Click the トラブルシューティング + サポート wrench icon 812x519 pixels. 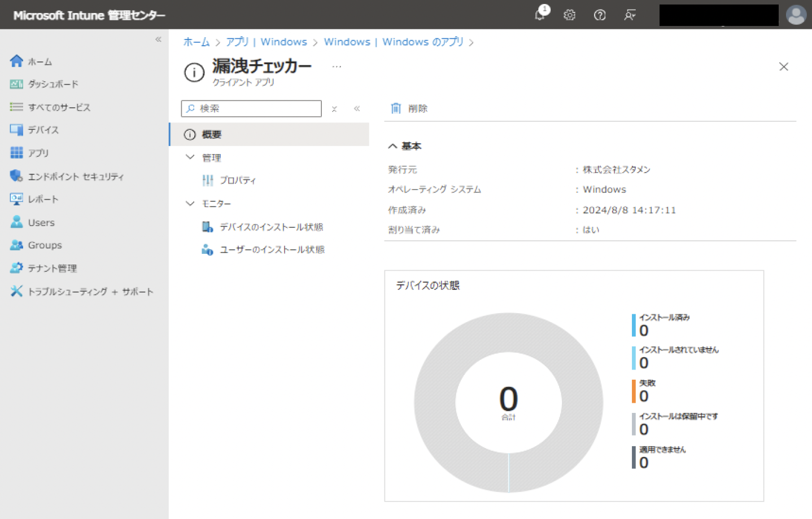pyautogui.click(x=16, y=291)
